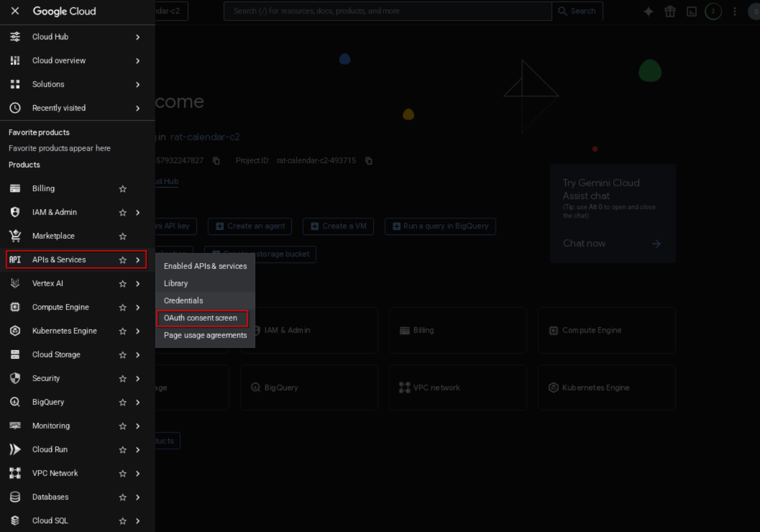Click the API icon beside APIs & Services
Image resolution: width=760 pixels, height=532 pixels.
pyautogui.click(x=15, y=260)
